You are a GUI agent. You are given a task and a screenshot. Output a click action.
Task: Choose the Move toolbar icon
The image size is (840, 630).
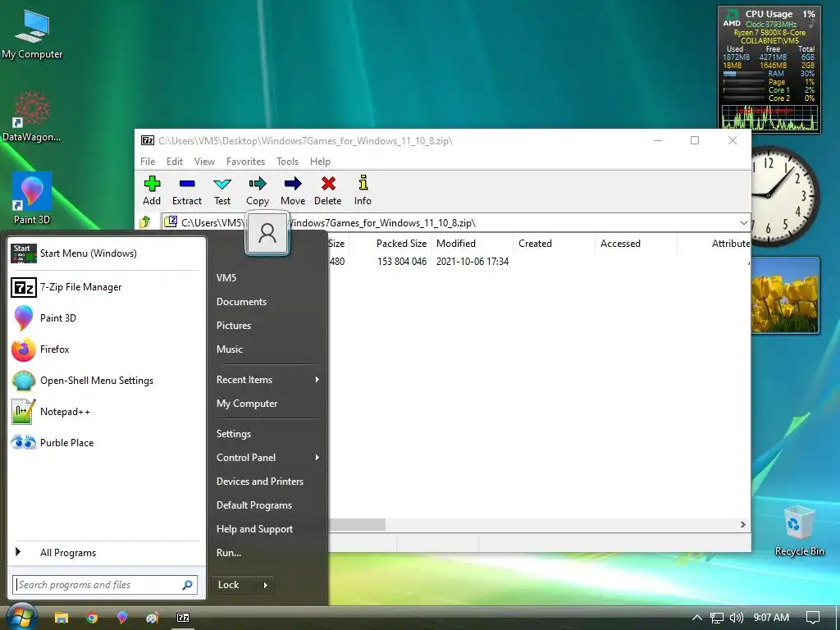[293, 190]
